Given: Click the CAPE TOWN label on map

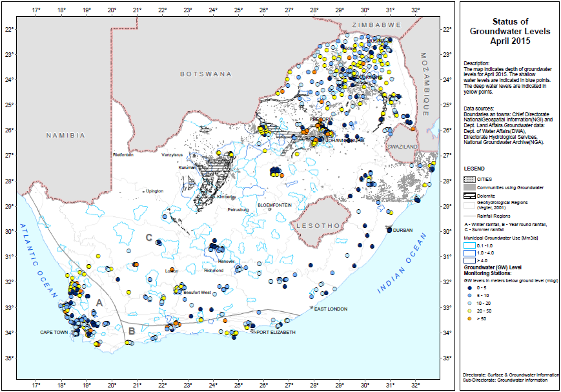Looking at the screenshot, I should (x=54, y=333).
